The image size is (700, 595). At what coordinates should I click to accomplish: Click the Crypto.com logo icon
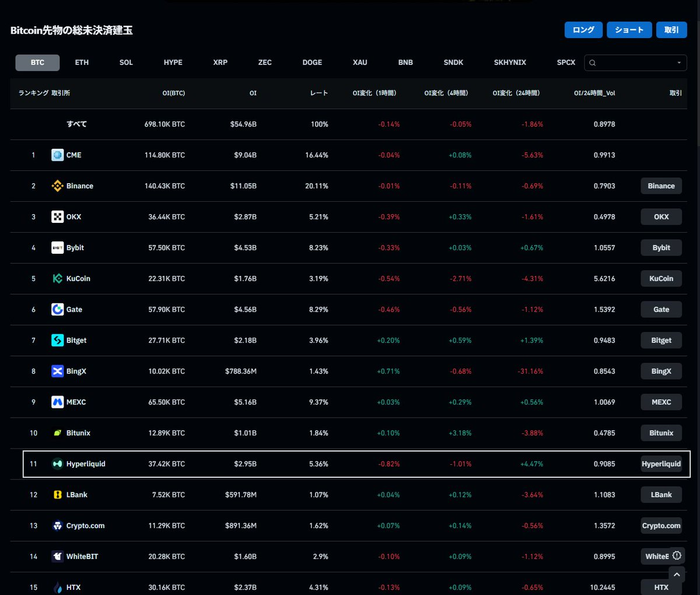point(57,526)
